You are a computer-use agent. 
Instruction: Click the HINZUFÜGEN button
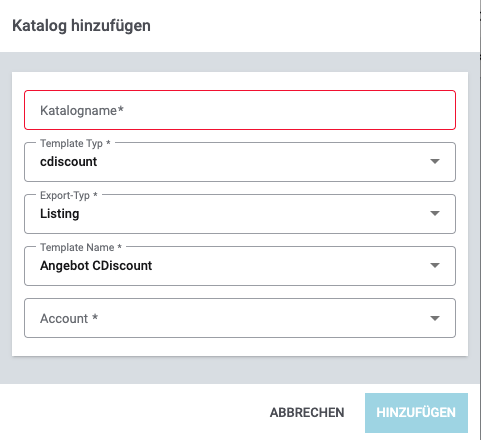[416, 413]
